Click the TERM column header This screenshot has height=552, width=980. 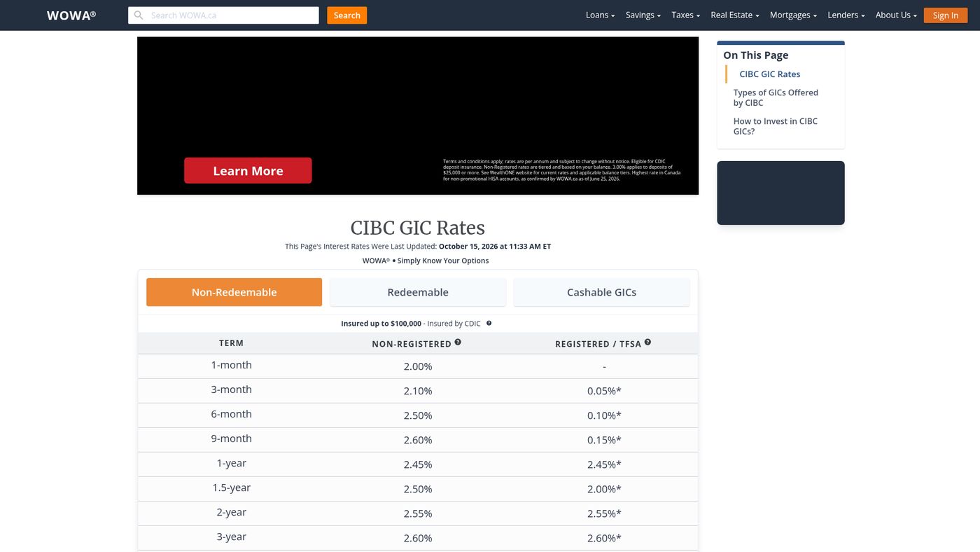pos(232,343)
